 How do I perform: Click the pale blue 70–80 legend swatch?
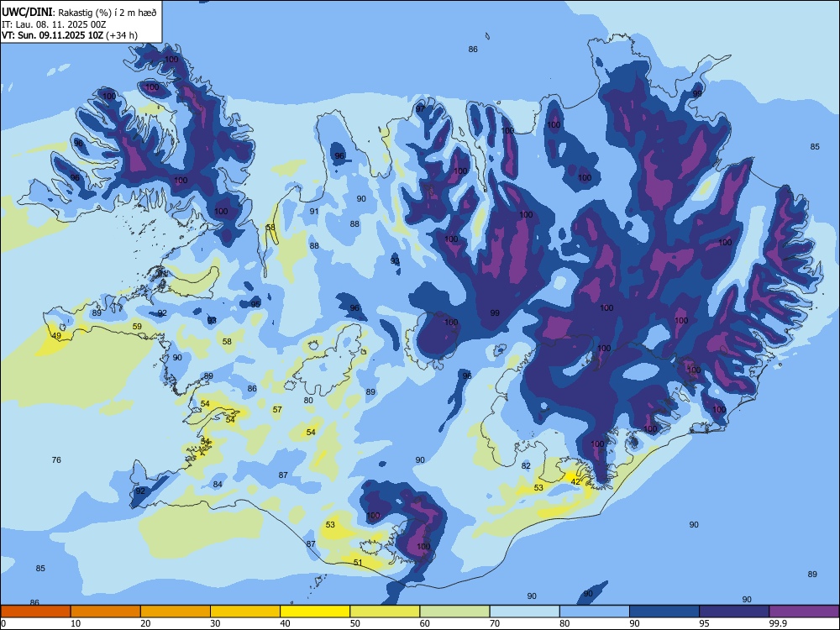(x=525, y=612)
